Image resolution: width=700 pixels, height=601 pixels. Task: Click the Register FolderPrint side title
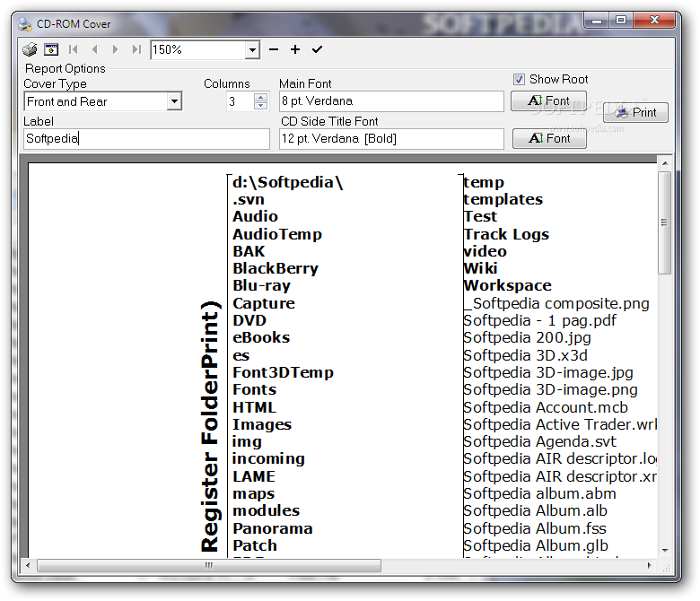210,427
